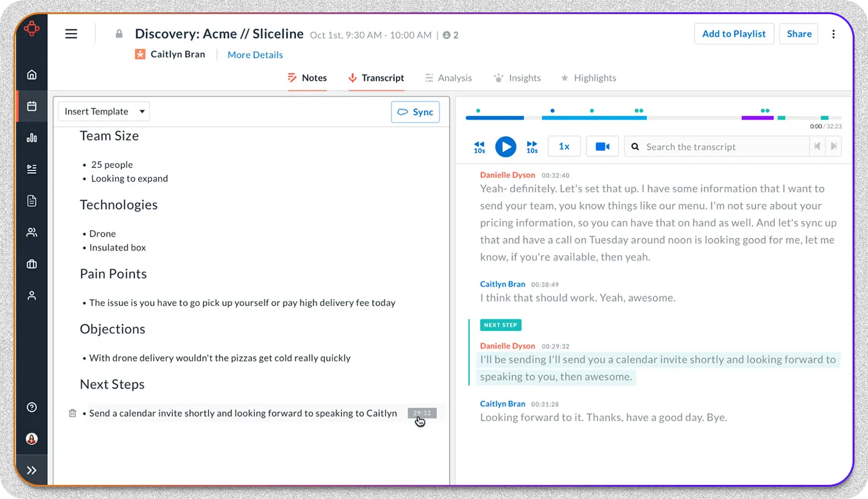Open the single person icon in sidebar
Viewport: 868px width, 499px height.
pyautogui.click(x=32, y=295)
